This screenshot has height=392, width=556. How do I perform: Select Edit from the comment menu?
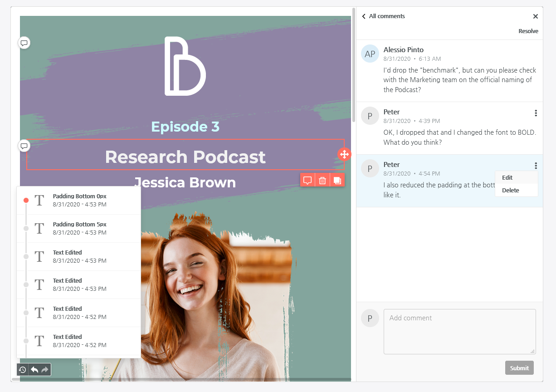[x=507, y=178]
